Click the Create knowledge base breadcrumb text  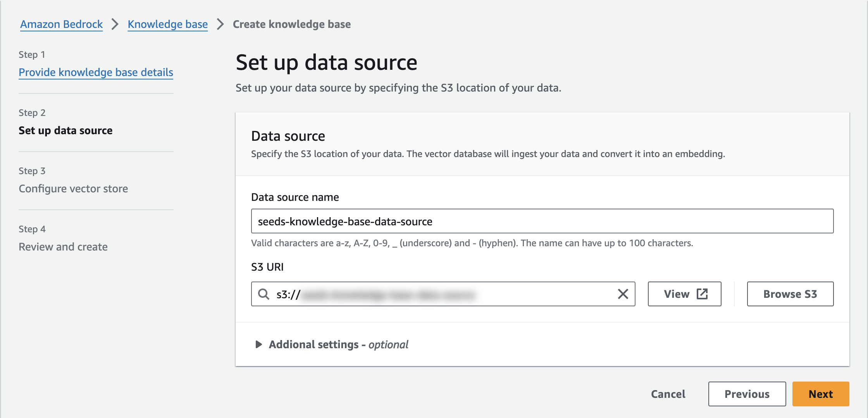(291, 24)
